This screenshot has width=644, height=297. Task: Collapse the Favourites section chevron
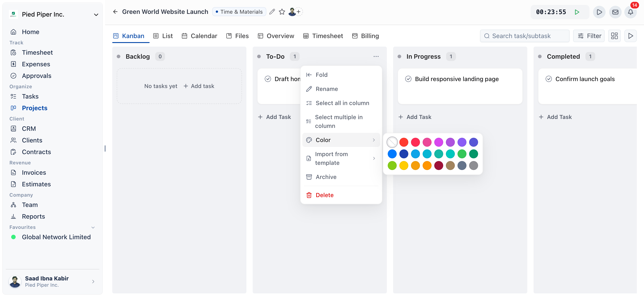[x=93, y=227]
